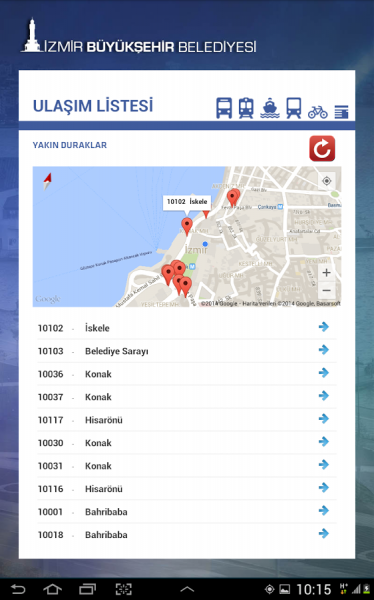374x600 pixels.
Task: Select the tram icon
Action: (x=294, y=108)
